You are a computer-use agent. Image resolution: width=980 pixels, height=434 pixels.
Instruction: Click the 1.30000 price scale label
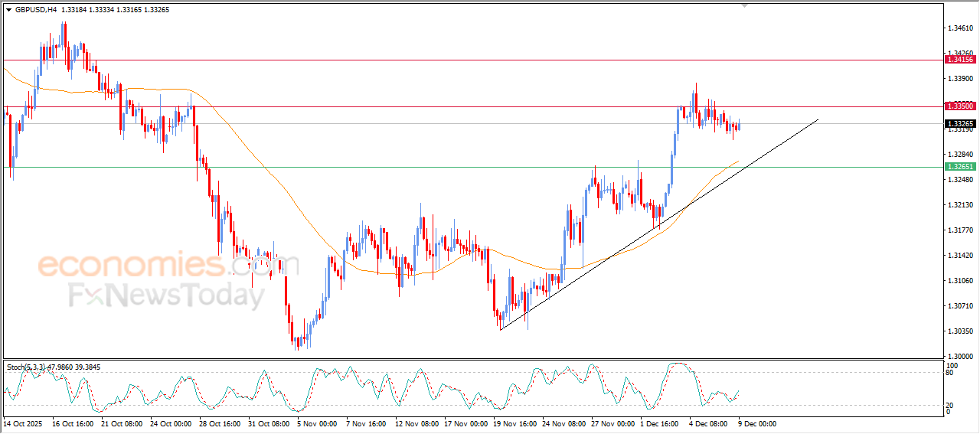tap(959, 357)
